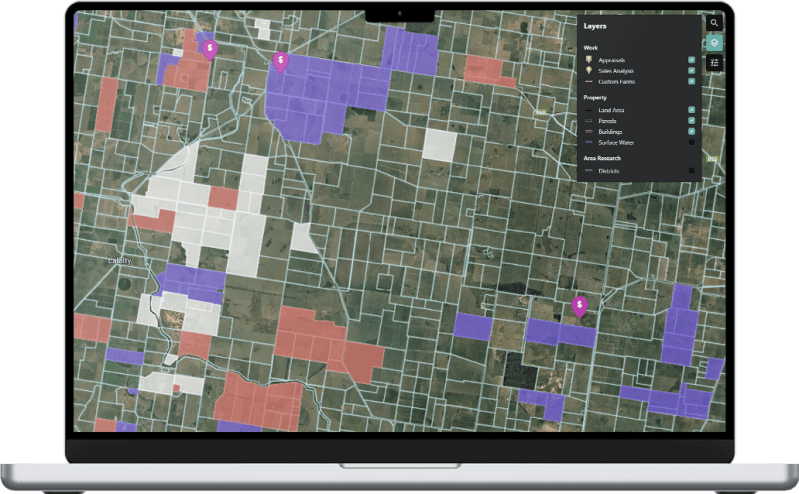Viewport: 799px width, 494px height.
Task: Click the Buildings layer label
Action: (x=610, y=132)
